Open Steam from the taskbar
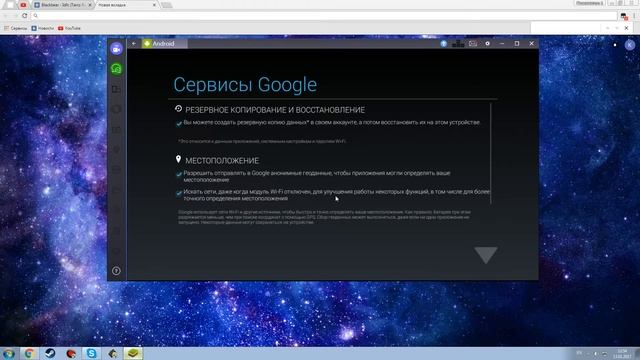The width and height of the screenshot is (640, 360). pyautogui.click(x=50, y=353)
